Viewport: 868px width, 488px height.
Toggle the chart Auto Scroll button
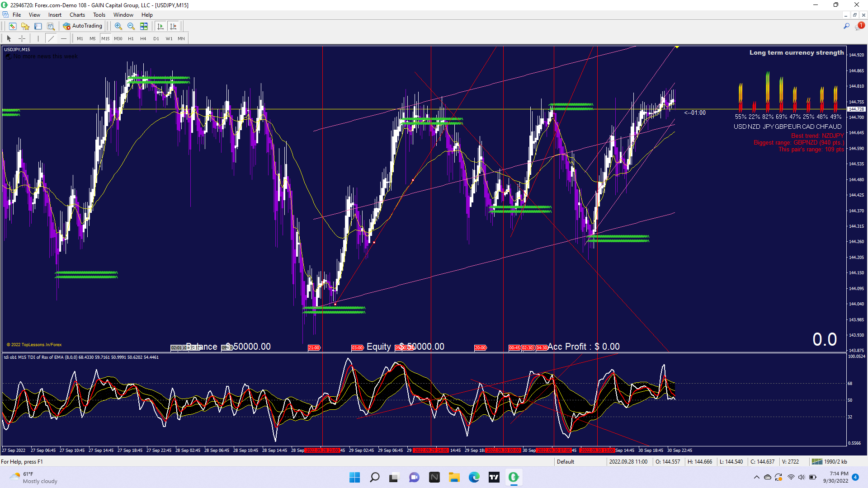tap(160, 26)
